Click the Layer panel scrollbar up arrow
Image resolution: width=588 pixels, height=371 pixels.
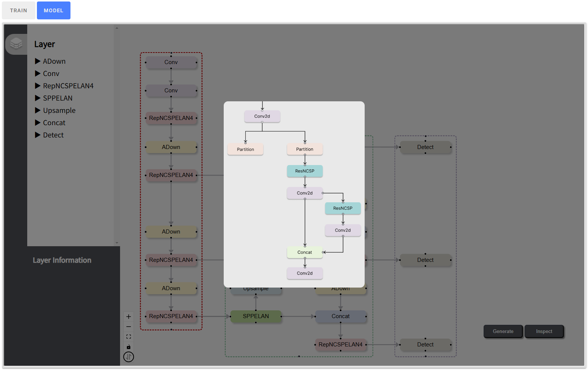(x=117, y=28)
